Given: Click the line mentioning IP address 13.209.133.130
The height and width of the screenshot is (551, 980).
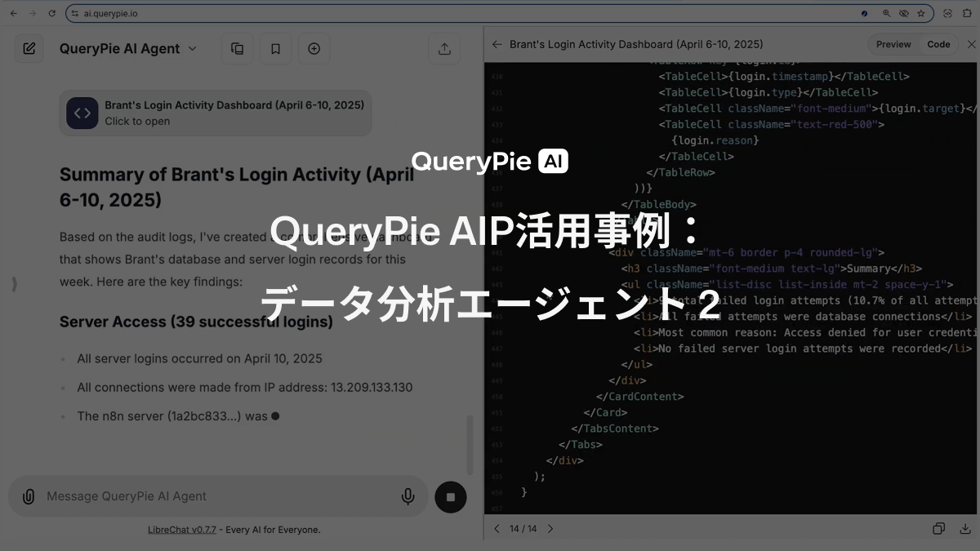Looking at the screenshot, I should (x=244, y=388).
